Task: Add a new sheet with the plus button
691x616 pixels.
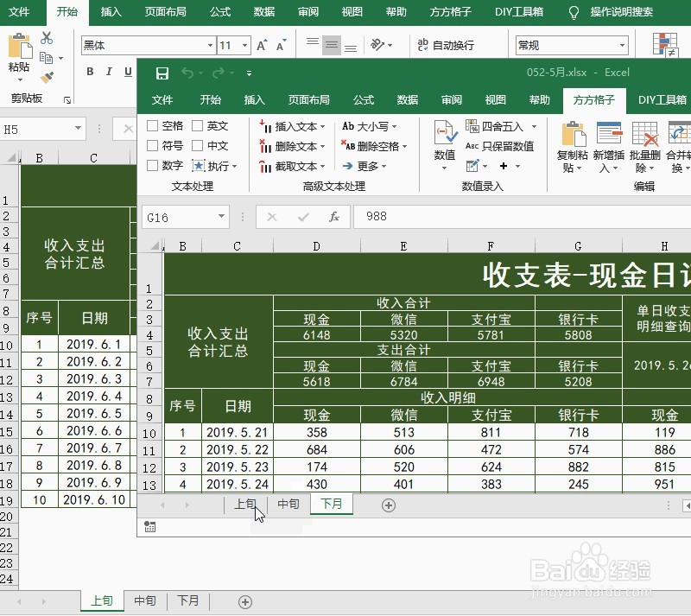Action: click(388, 505)
